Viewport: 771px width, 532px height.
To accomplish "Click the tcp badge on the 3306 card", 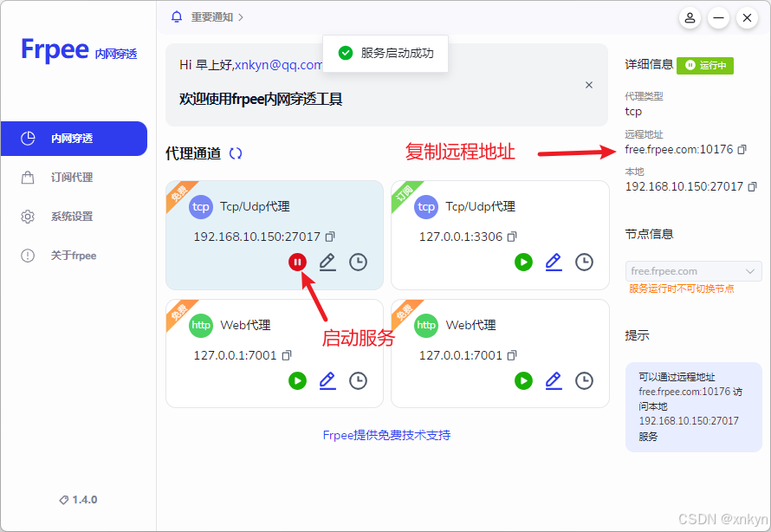I will click(x=426, y=207).
